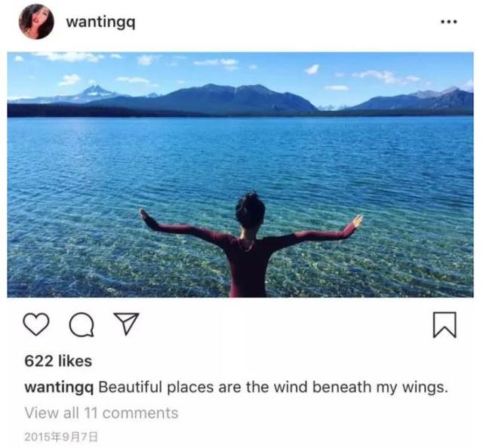Save the post with the bookmark icon
Screen dimensions: 483x448
coord(445,325)
